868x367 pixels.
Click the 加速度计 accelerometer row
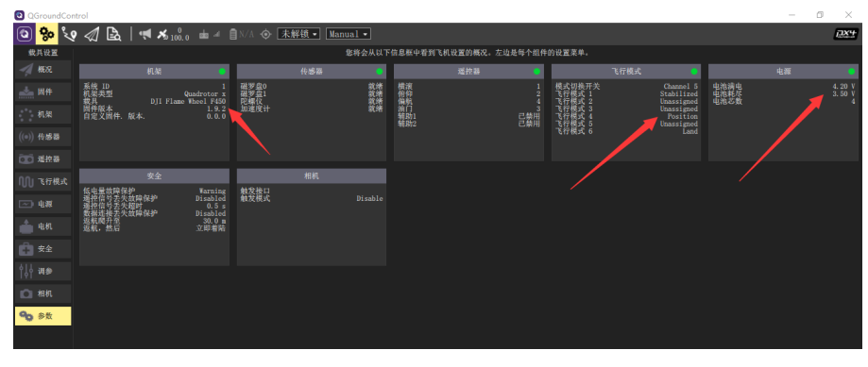click(312, 108)
